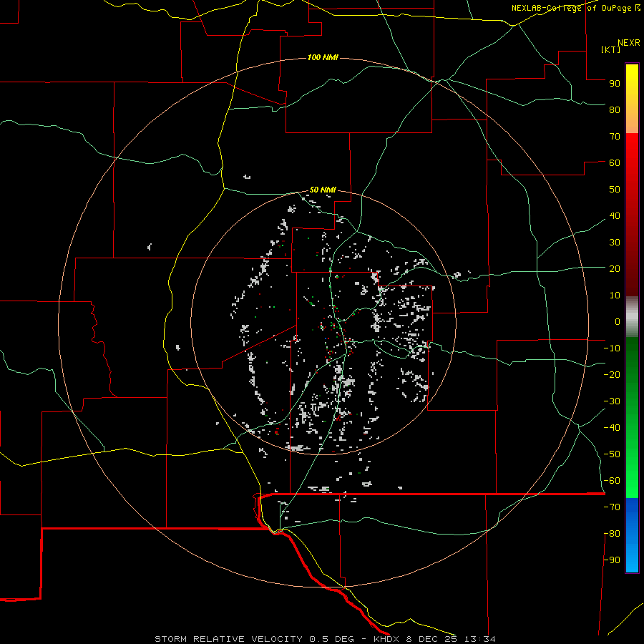Click the 50 value on velocity scale

[x=615, y=190]
